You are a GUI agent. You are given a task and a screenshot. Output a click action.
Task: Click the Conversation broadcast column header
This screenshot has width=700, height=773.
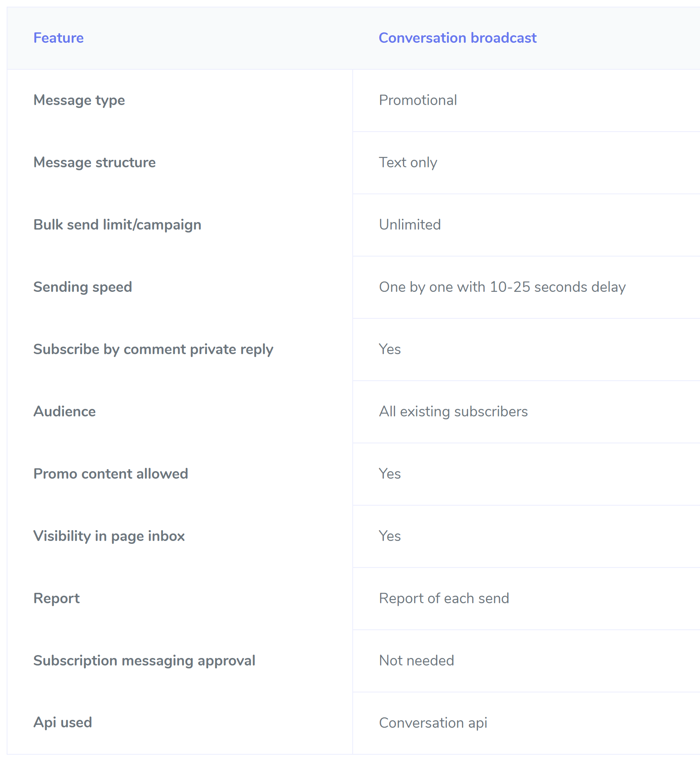pos(457,38)
